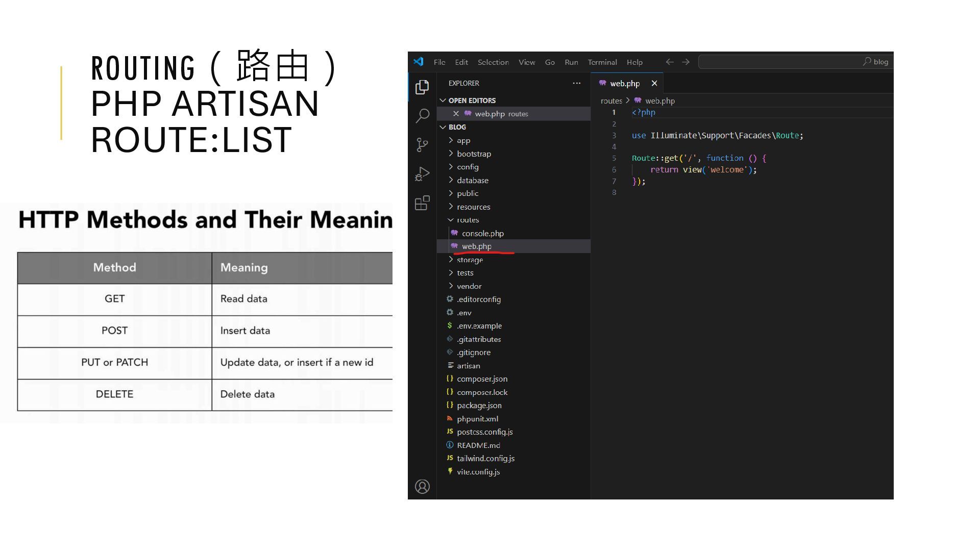
Task: Click code line 3 use Illuminate statement
Action: point(718,136)
